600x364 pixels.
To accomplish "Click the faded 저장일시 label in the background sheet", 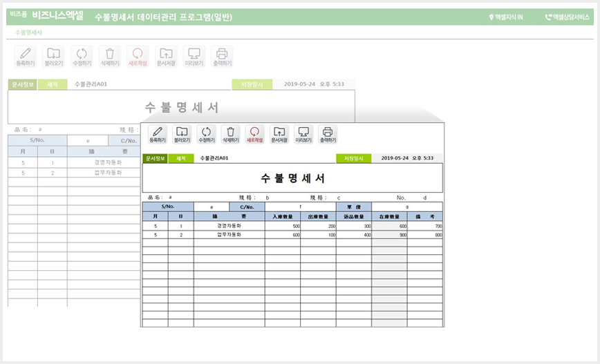I will pyautogui.click(x=252, y=84).
